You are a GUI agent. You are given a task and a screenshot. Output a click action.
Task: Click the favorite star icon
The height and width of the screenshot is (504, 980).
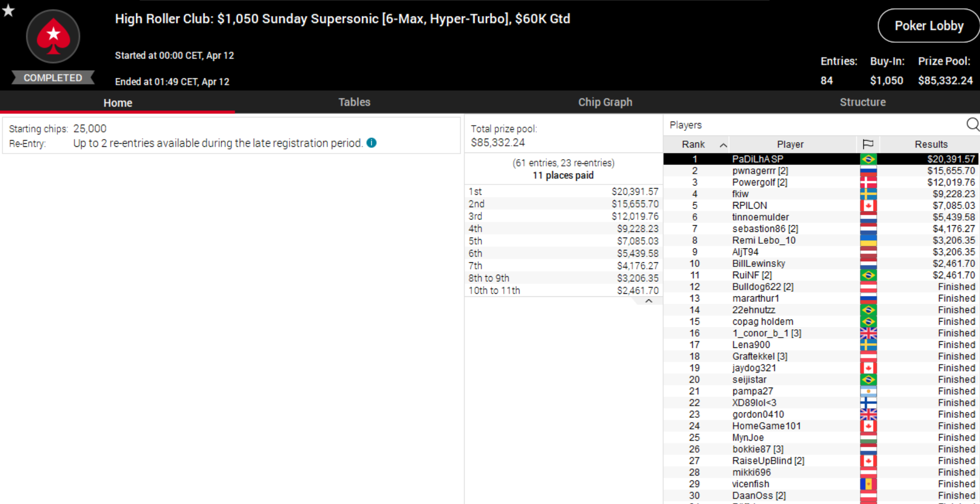click(8, 10)
